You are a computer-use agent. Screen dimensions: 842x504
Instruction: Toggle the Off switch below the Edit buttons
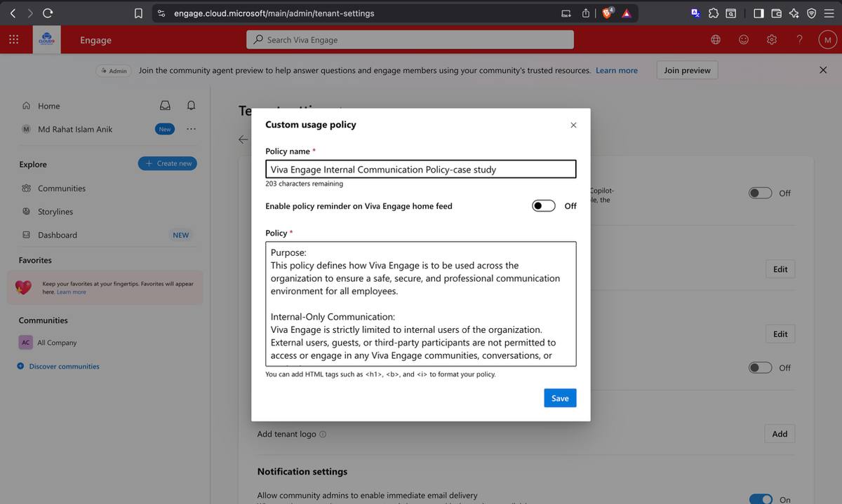761,367
